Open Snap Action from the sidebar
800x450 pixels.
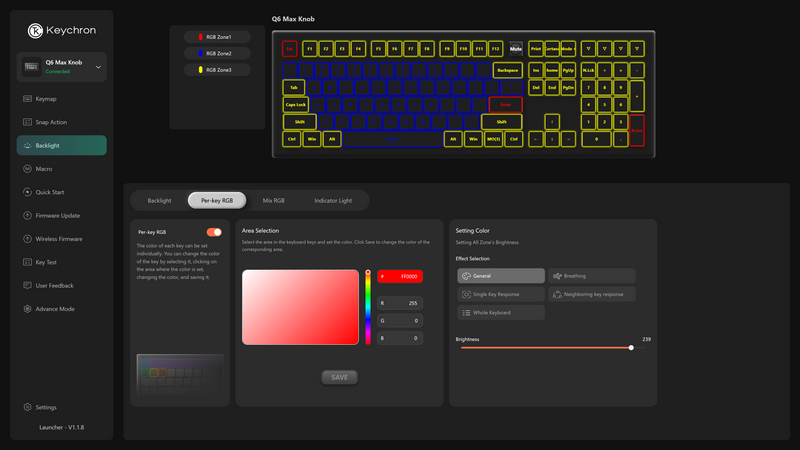click(61, 122)
